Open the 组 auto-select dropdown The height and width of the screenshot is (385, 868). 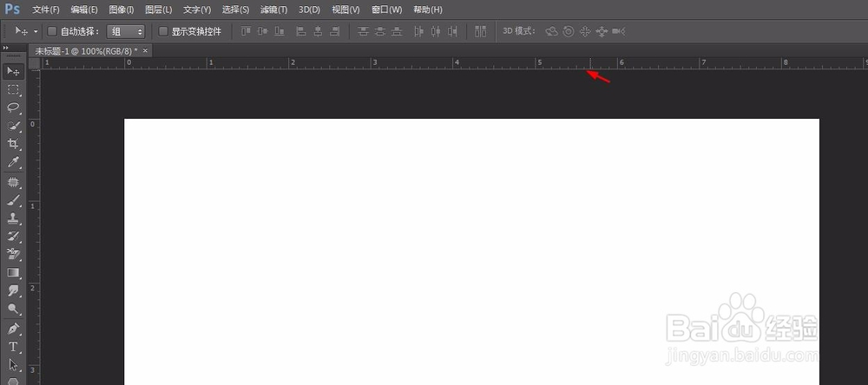(x=126, y=31)
